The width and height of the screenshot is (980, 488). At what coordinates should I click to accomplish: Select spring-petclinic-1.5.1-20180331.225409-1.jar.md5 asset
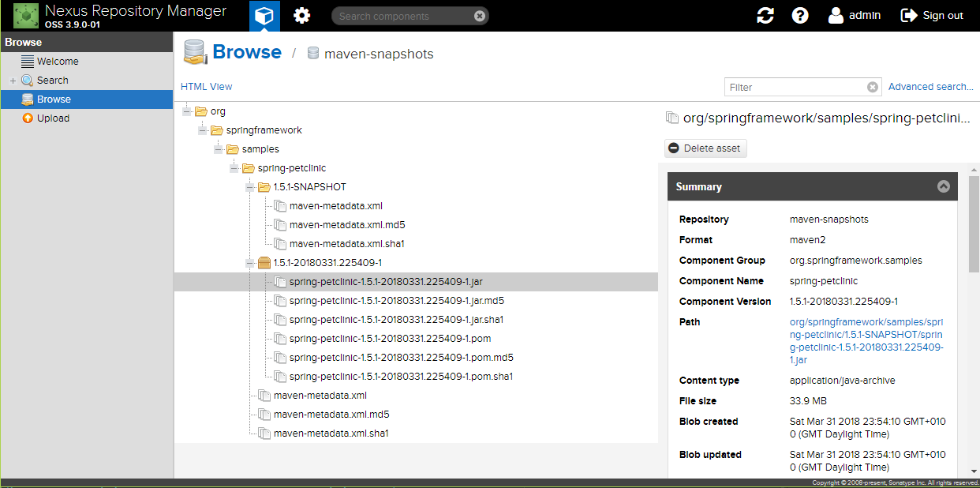(x=397, y=301)
